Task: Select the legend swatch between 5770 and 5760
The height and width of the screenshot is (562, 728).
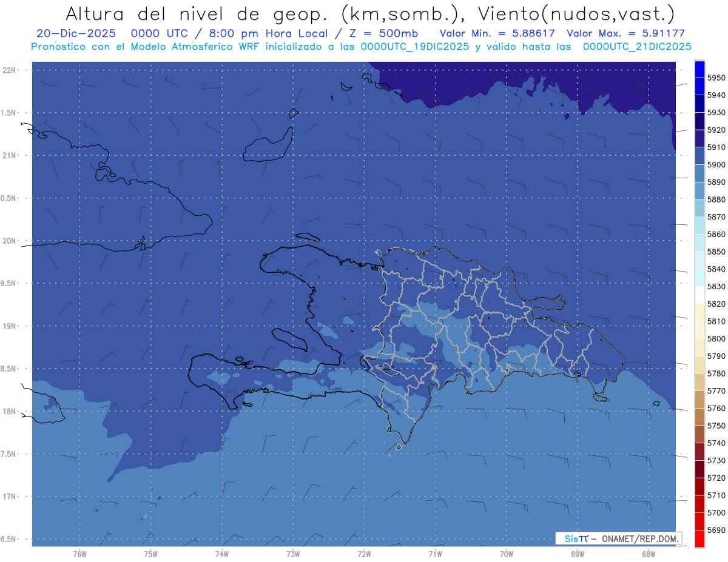Action: (x=699, y=400)
